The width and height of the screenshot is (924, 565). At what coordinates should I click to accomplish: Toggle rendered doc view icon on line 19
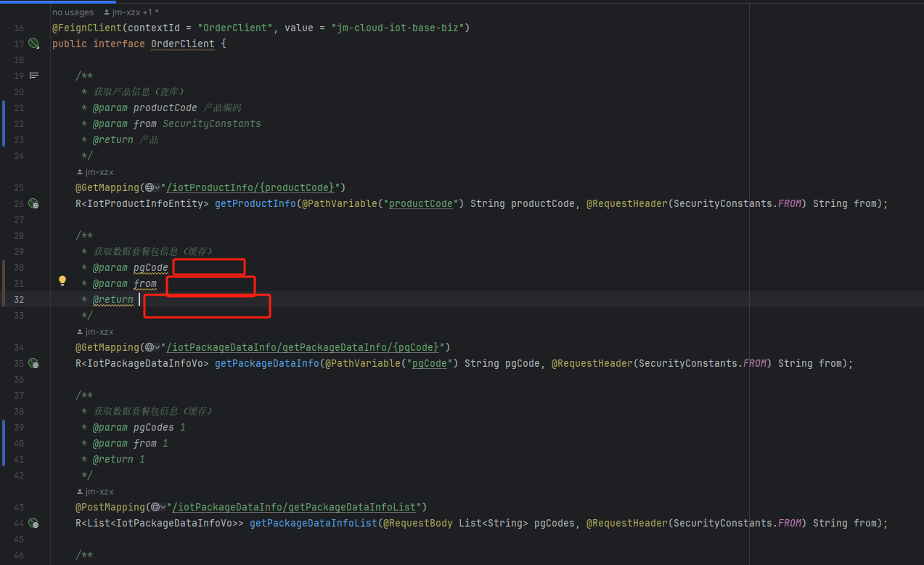pos(33,76)
